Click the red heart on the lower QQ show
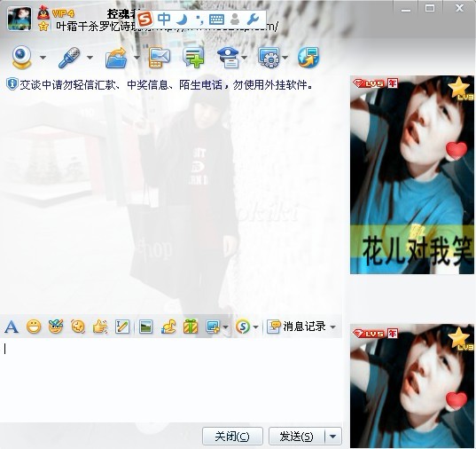The width and height of the screenshot is (476, 449). tap(456, 401)
